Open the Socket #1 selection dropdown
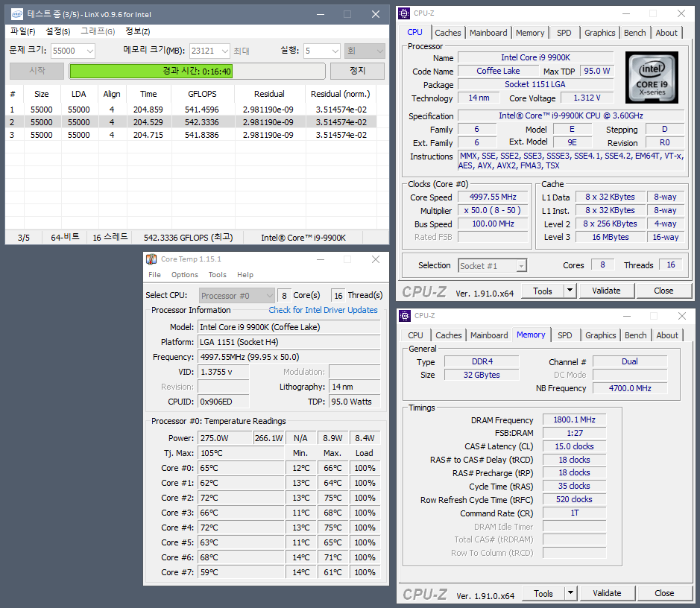Image resolution: width=700 pixels, height=608 pixels. 493,266
